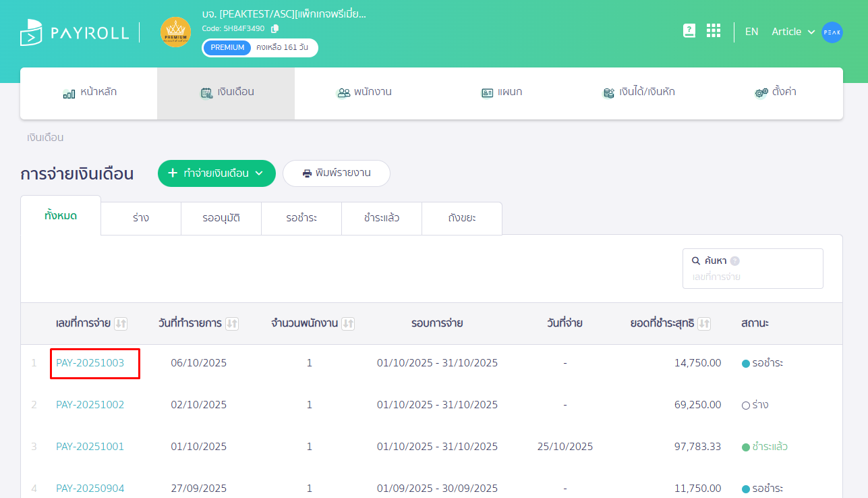The width and height of the screenshot is (868, 498).
Task: Open the help guide book icon
Action: [x=689, y=31]
